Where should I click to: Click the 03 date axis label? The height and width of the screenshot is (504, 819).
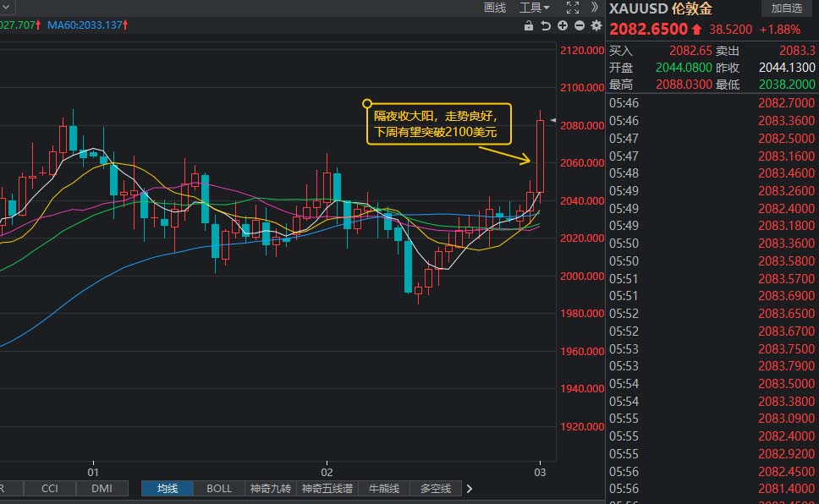tap(540, 472)
